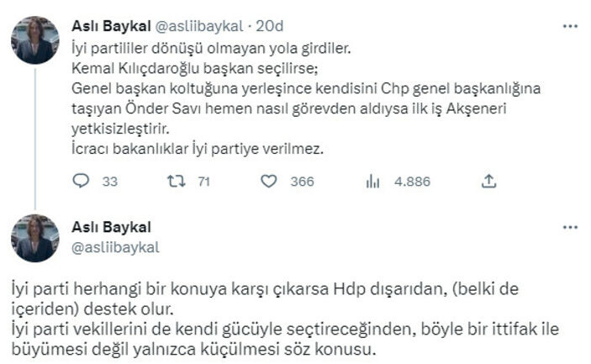Like the tweet with the heart icon

tap(269, 182)
